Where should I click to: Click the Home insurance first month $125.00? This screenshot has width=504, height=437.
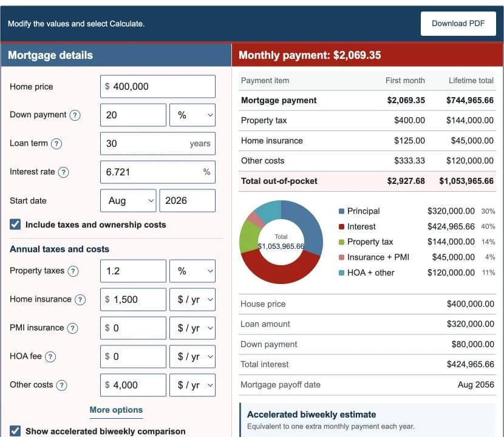tap(409, 140)
